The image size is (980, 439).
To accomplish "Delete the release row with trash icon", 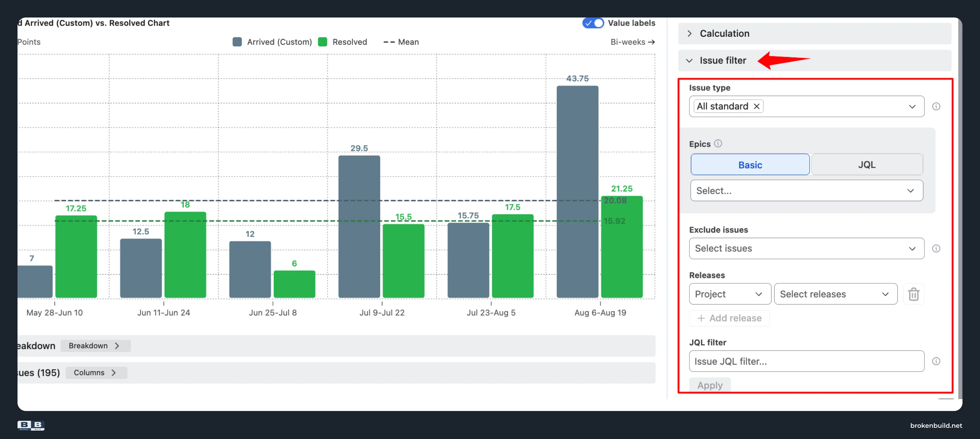I will click(x=913, y=294).
